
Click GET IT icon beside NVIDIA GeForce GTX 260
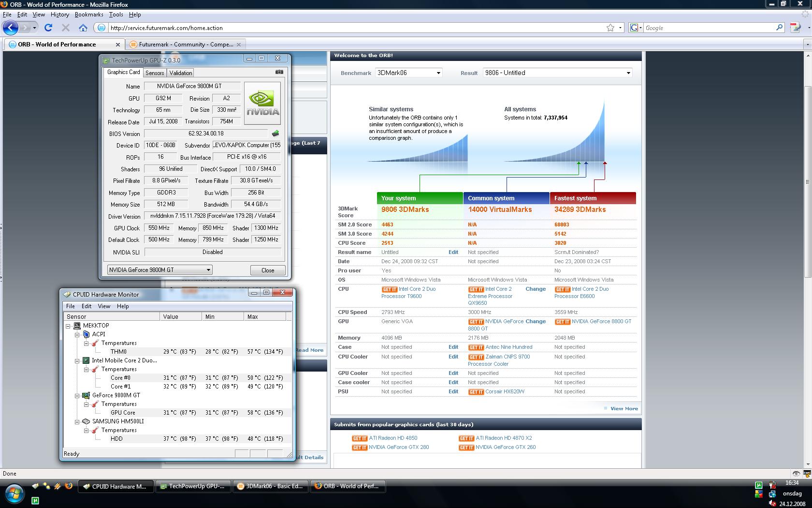(x=466, y=448)
